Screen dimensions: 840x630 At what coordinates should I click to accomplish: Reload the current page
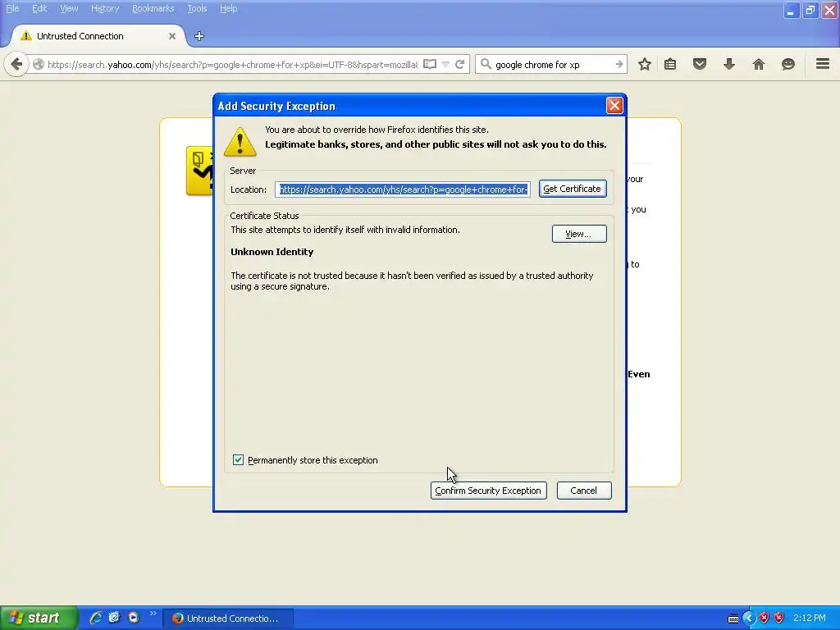pos(459,64)
